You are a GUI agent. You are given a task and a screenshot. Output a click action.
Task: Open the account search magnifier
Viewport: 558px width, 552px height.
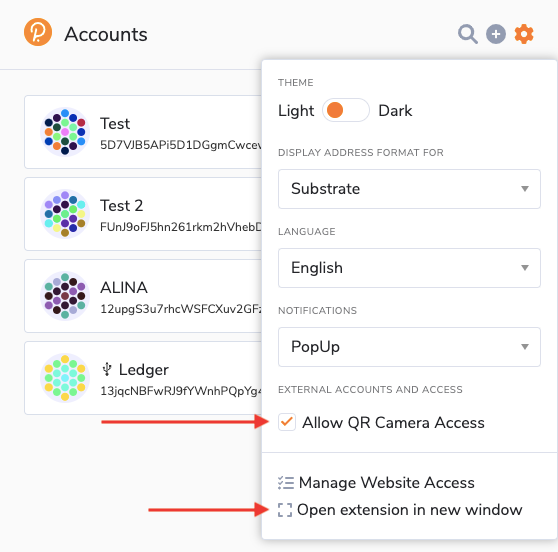click(x=468, y=34)
